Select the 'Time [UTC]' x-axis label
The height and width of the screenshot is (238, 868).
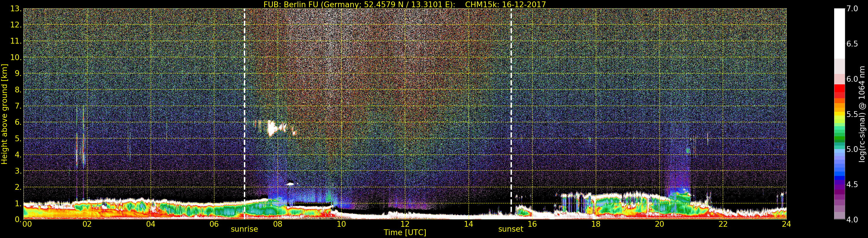[405, 233]
